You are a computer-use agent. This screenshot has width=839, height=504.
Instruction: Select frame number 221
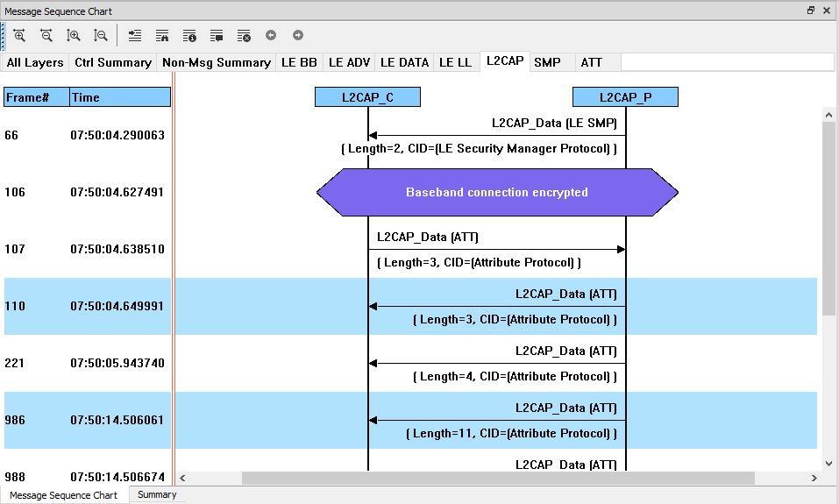(14, 363)
